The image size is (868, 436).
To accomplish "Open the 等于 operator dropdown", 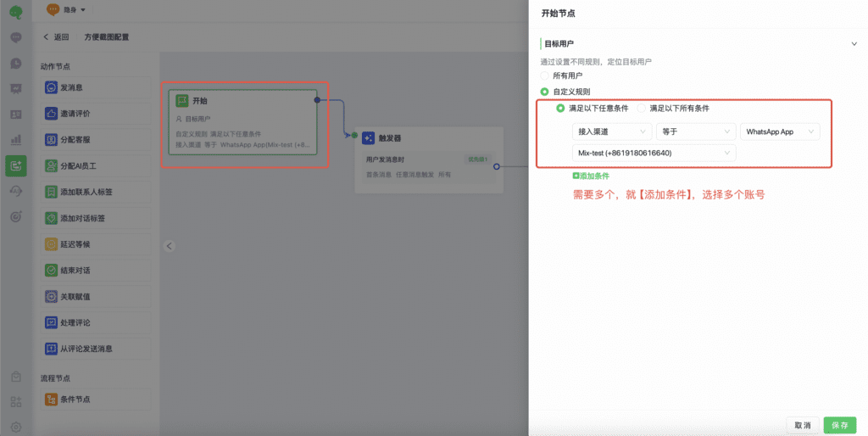I will 695,131.
